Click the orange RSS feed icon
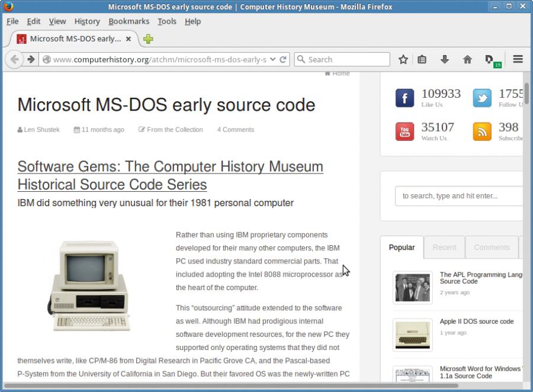The height and width of the screenshot is (392, 533). click(x=482, y=131)
